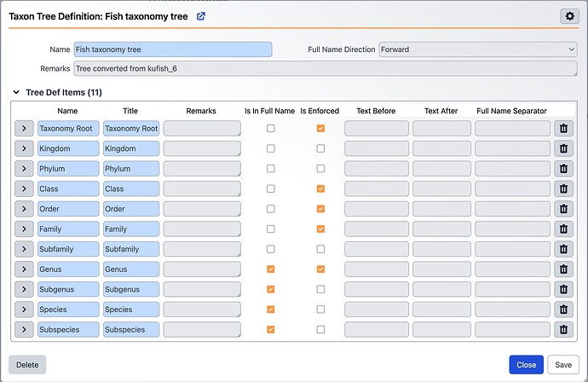This screenshot has height=382, width=588.
Task: Delete the Class row
Action: tap(563, 188)
